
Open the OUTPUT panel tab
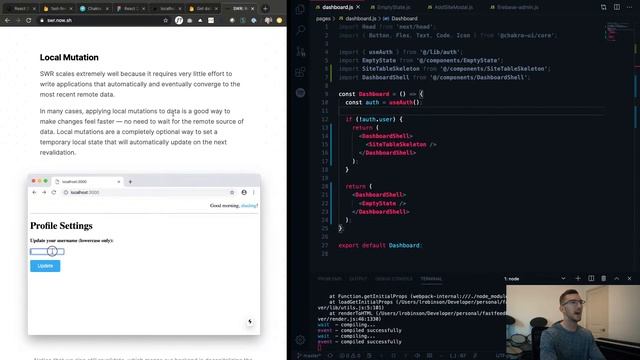point(358,279)
